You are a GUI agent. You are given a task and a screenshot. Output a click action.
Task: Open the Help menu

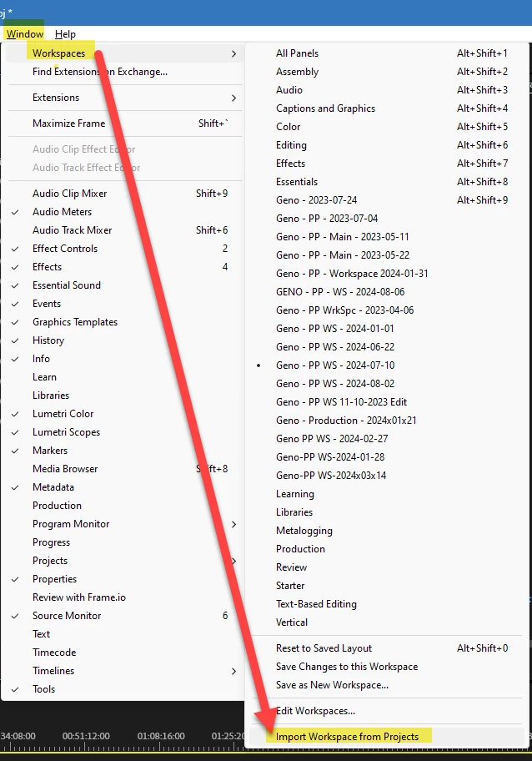pyautogui.click(x=65, y=34)
